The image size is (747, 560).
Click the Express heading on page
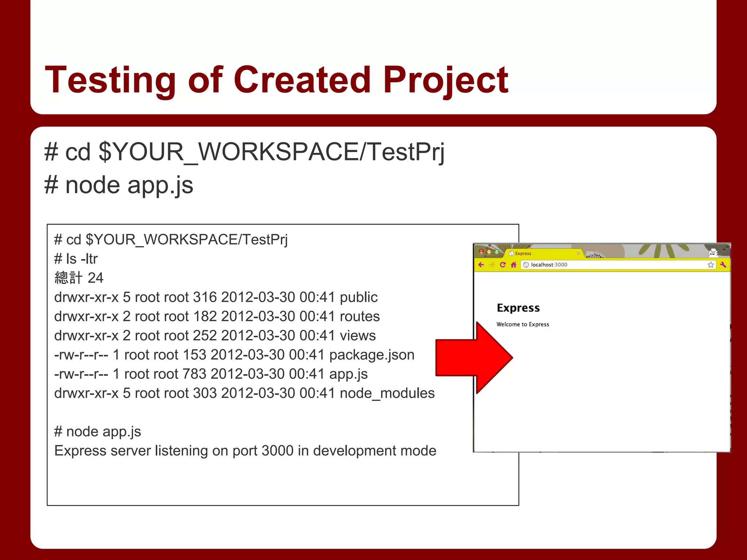click(x=518, y=308)
